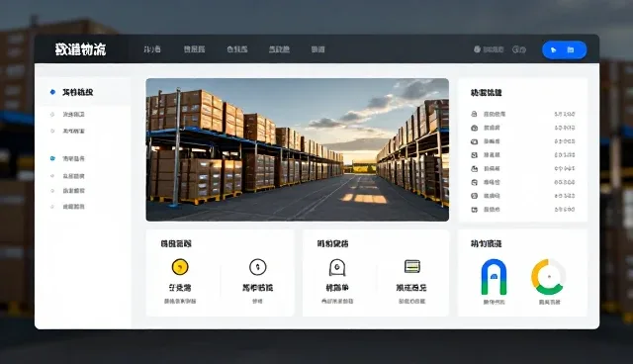Viewport: 633px width, 364px height.
Task: Click the value at the end of the first right-hand list row
Action: tap(565, 114)
